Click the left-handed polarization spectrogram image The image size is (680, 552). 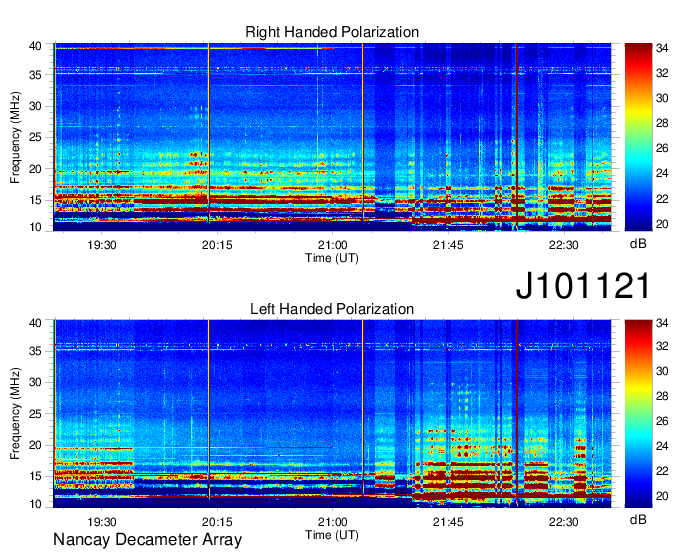pyautogui.click(x=332, y=414)
